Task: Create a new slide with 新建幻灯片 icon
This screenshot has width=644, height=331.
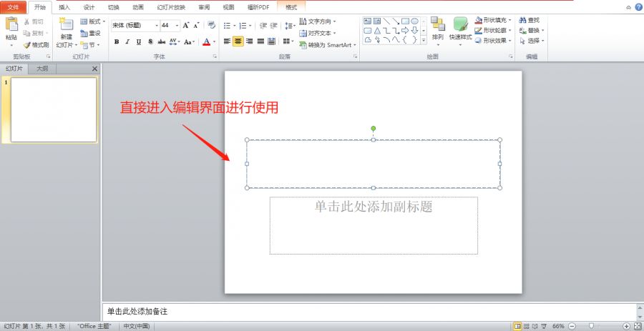Action: pyautogui.click(x=67, y=24)
